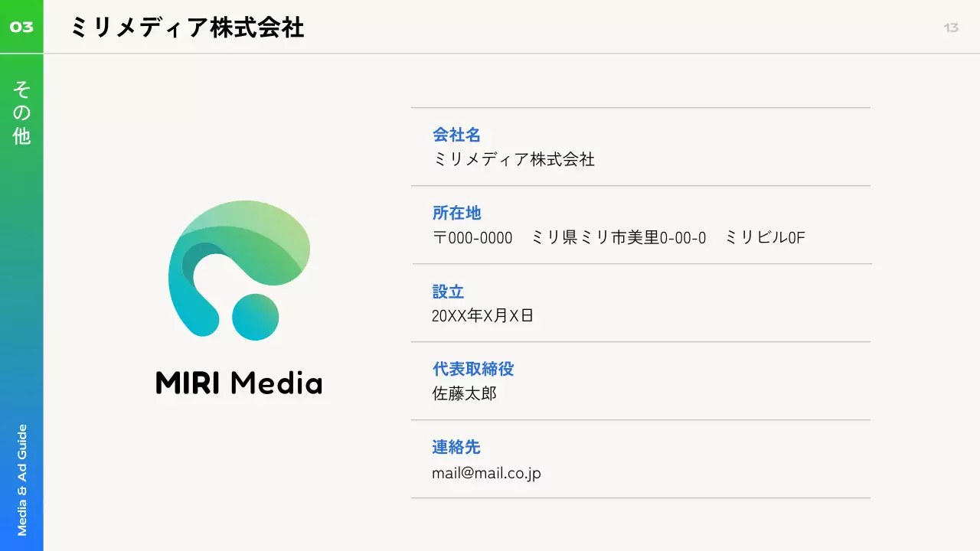Click the representative name 佐藤太郎
Viewport: 980px width, 551px height.
click(464, 394)
